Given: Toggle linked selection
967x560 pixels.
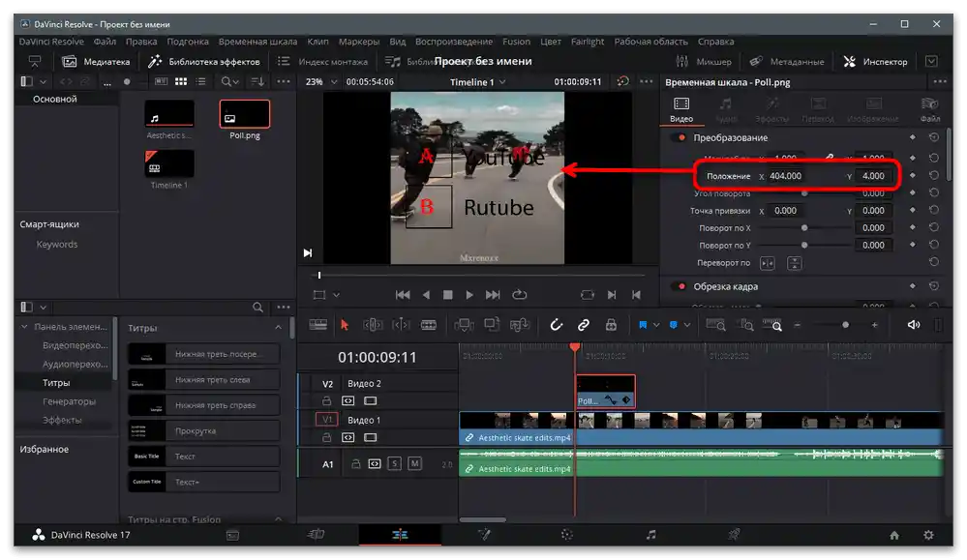Looking at the screenshot, I should 584,325.
